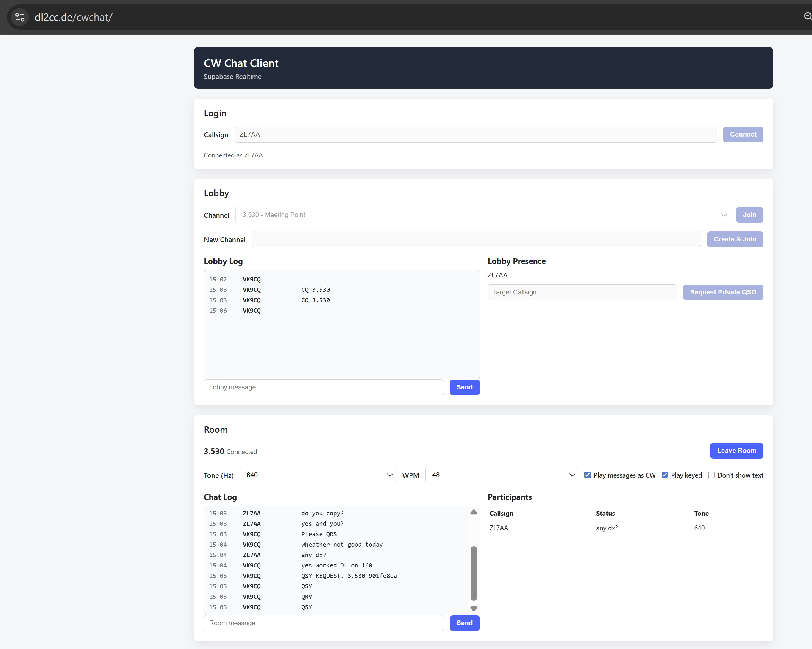Screen dimensions: 812x649
Task: Click the QRV chat message from VK9CQ
Action: pyautogui.click(x=307, y=597)
